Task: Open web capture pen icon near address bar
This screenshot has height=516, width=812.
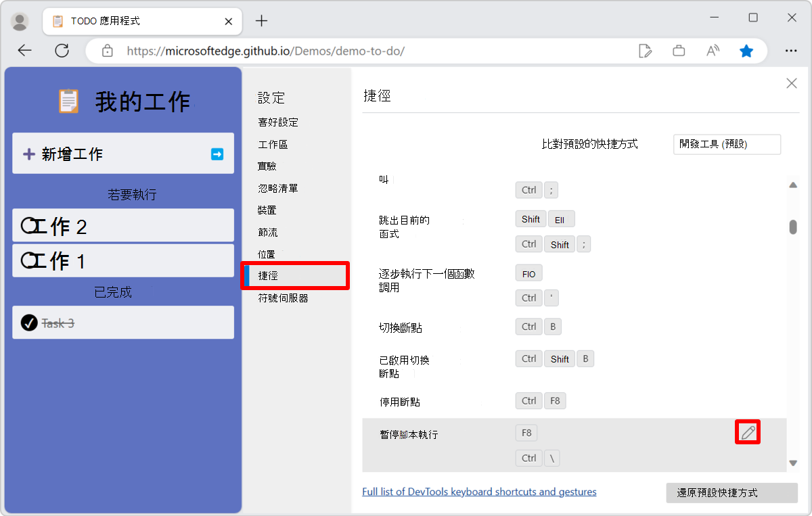Action: click(x=645, y=50)
